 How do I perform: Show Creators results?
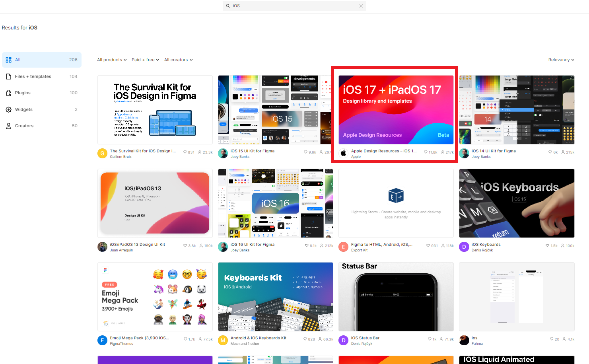(x=42, y=126)
